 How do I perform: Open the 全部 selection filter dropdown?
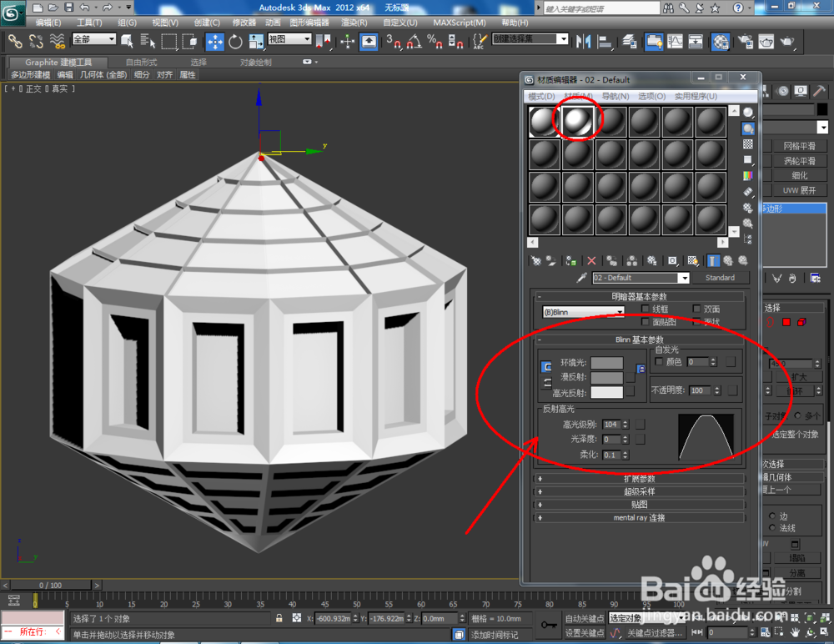tap(94, 39)
